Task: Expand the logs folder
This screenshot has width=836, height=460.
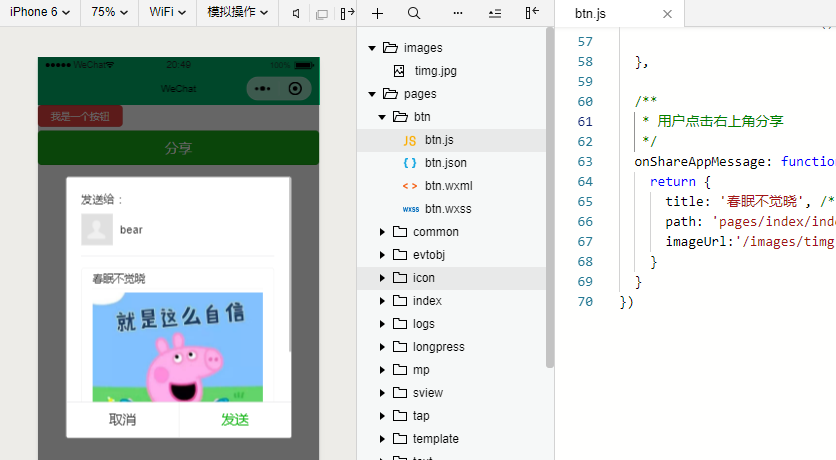Action: pos(382,324)
